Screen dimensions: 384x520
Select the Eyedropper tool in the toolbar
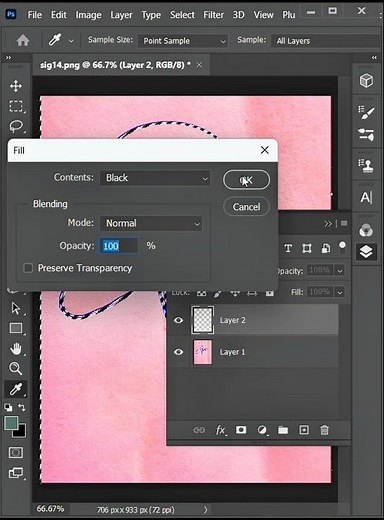[x=16, y=389]
